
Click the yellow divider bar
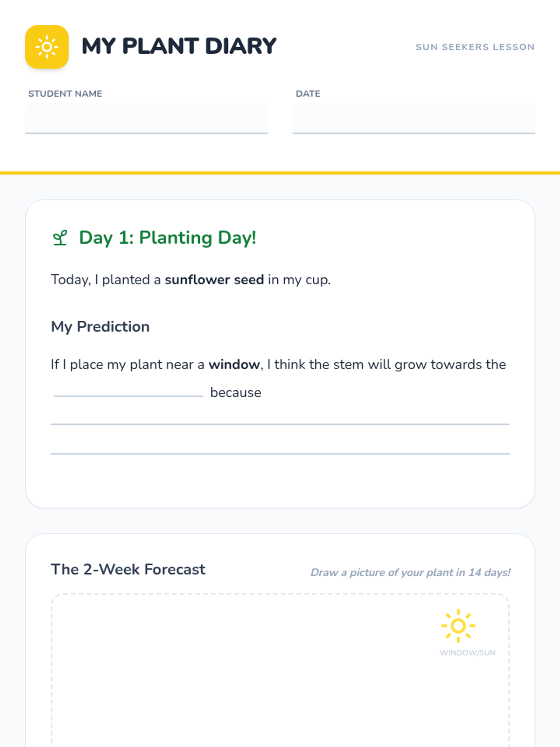tap(280, 173)
